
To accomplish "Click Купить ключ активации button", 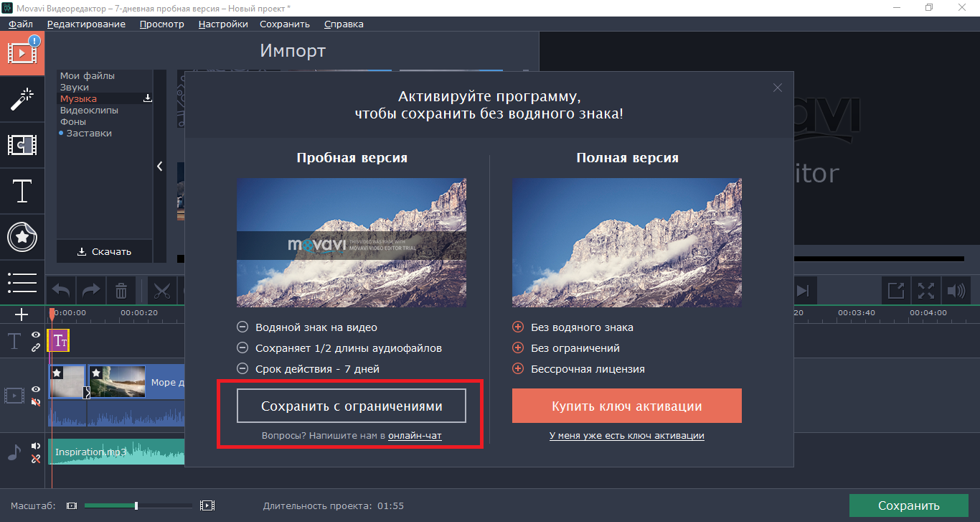I will [x=627, y=406].
